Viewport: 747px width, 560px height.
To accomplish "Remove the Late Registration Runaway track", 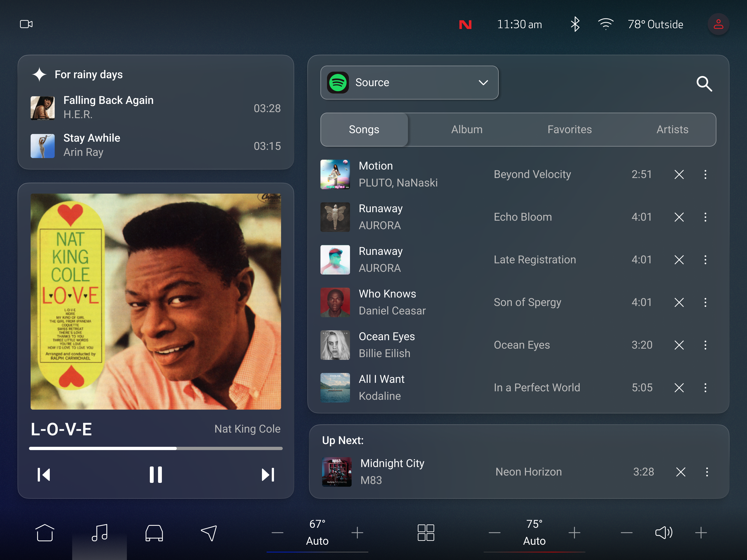I will point(679,260).
